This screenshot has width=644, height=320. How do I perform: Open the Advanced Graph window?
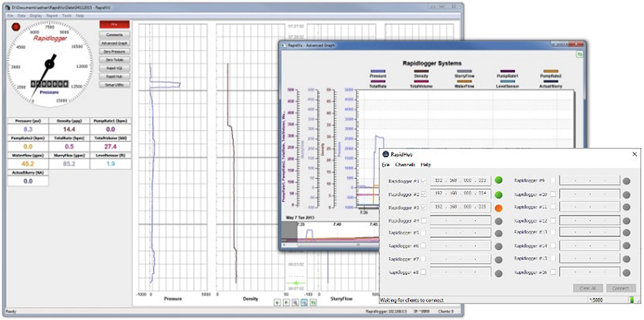coord(114,43)
